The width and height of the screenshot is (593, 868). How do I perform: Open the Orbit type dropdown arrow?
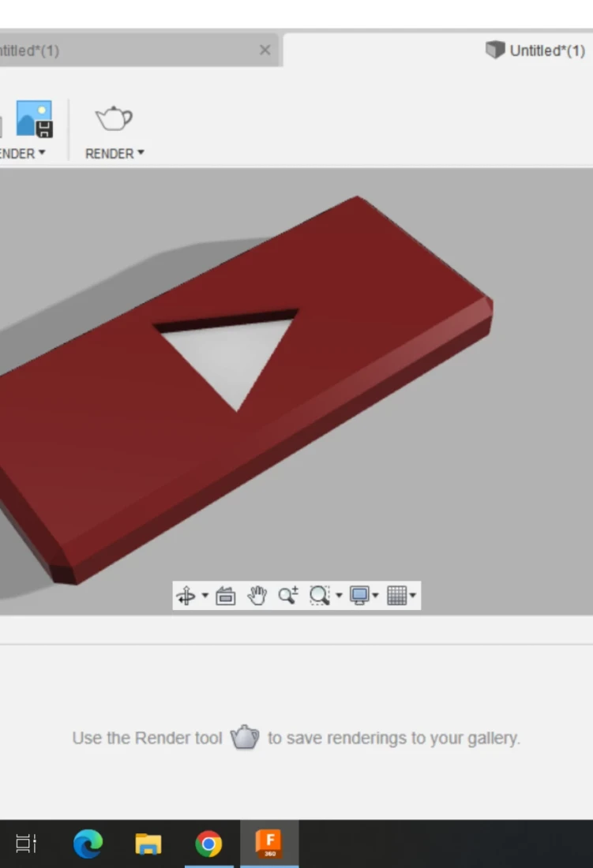(x=205, y=596)
